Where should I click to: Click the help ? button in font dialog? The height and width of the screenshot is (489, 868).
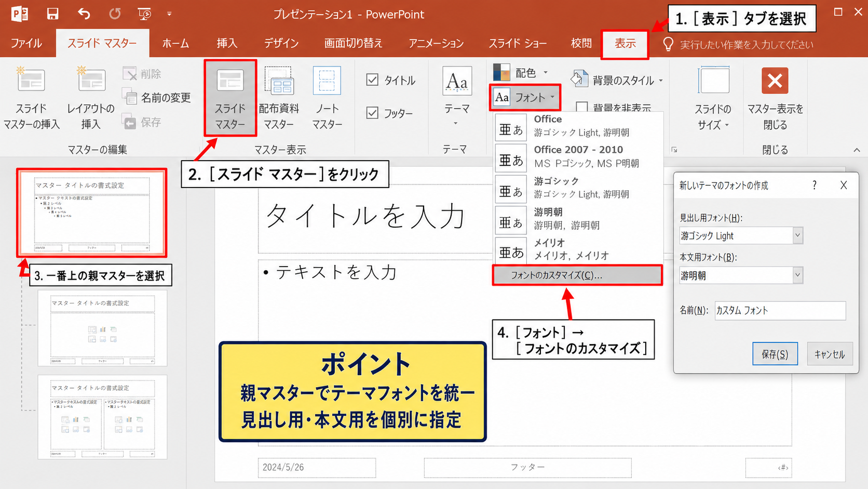(x=815, y=185)
